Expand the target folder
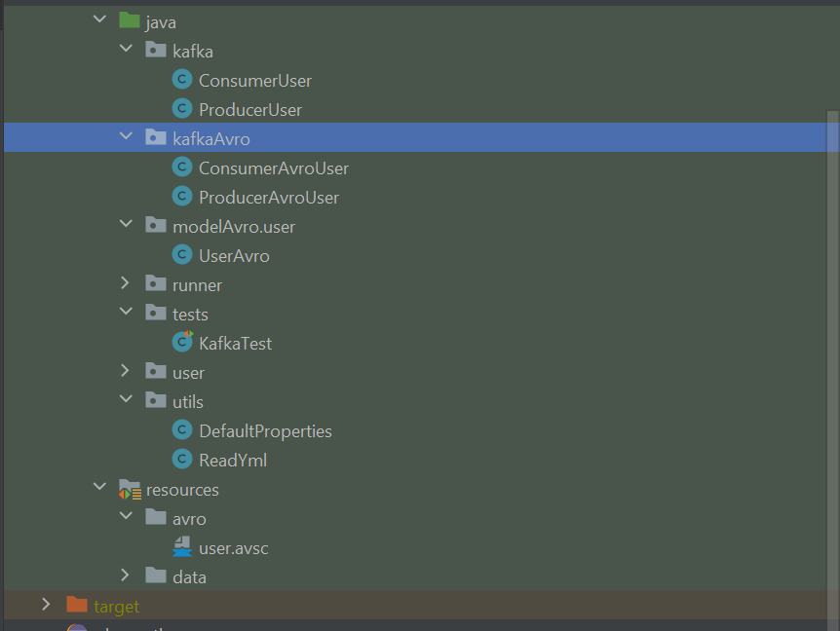840x631 pixels. [x=46, y=605]
